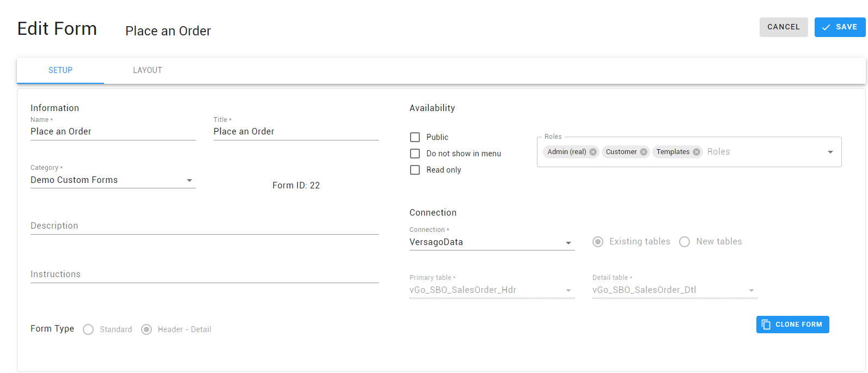Choose Standard form type radio
The height and width of the screenshot is (373, 868).
pos(88,329)
